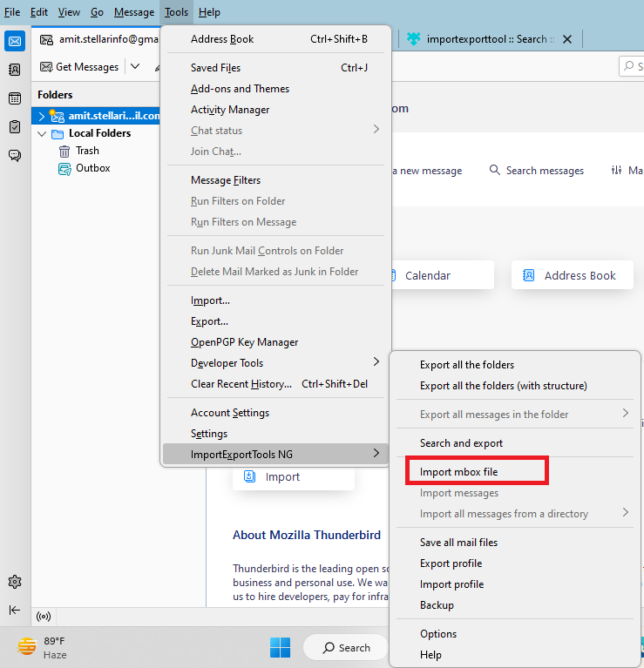Click the Windows Start icon on taskbar
Viewport: 644px width, 668px height.
point(280,648)
